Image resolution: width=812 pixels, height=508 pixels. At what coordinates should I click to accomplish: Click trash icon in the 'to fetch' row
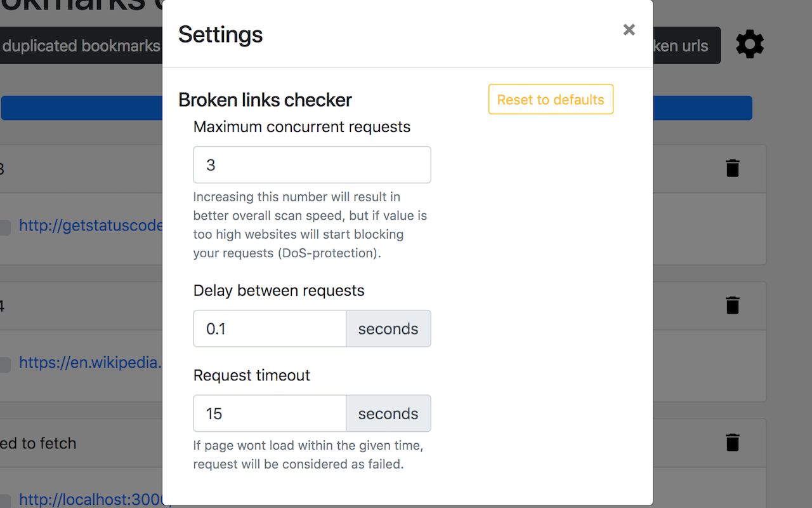click(733, 443)
